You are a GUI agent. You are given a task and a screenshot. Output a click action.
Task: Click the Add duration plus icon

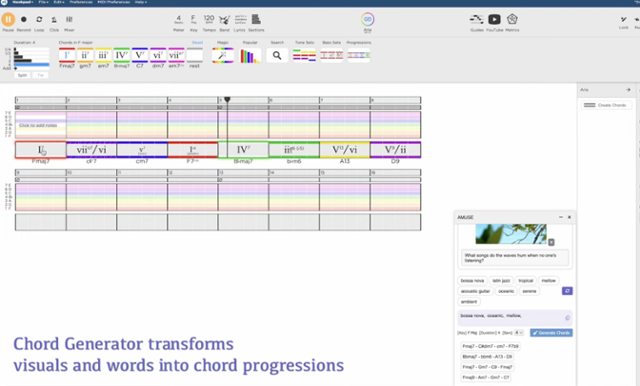[x=16, y=69]
